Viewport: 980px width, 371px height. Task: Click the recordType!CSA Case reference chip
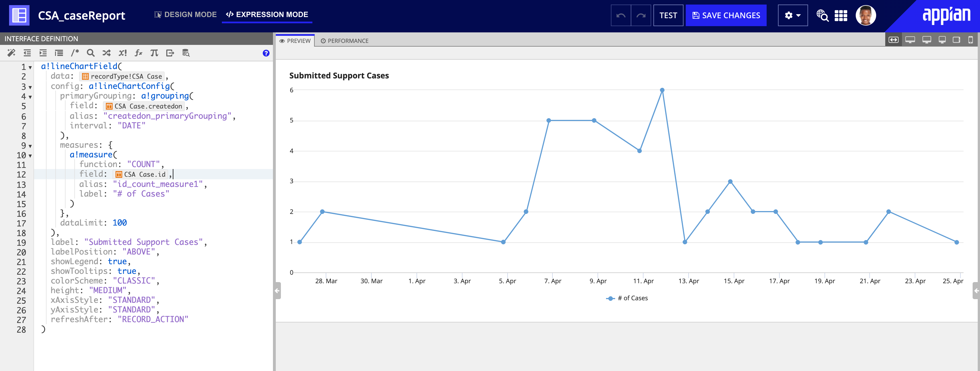(x=122, y=77)
